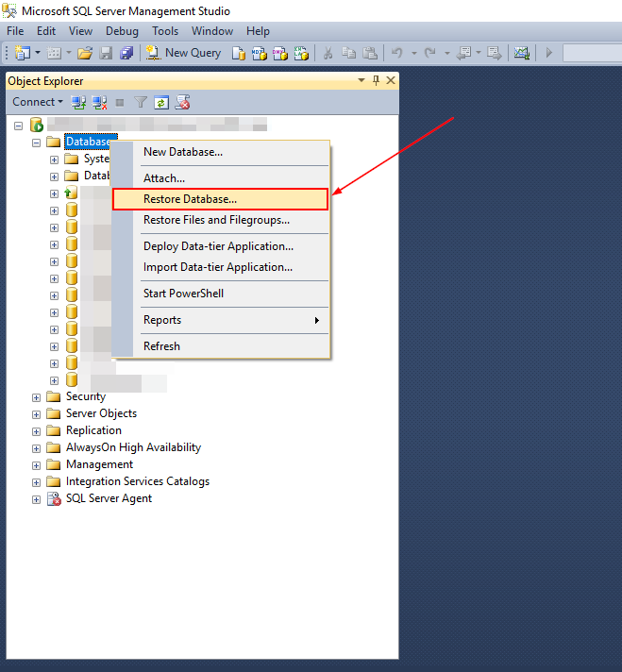Click the Disconnect server icon
Screen dimensions: 622x672
(100, 103)
